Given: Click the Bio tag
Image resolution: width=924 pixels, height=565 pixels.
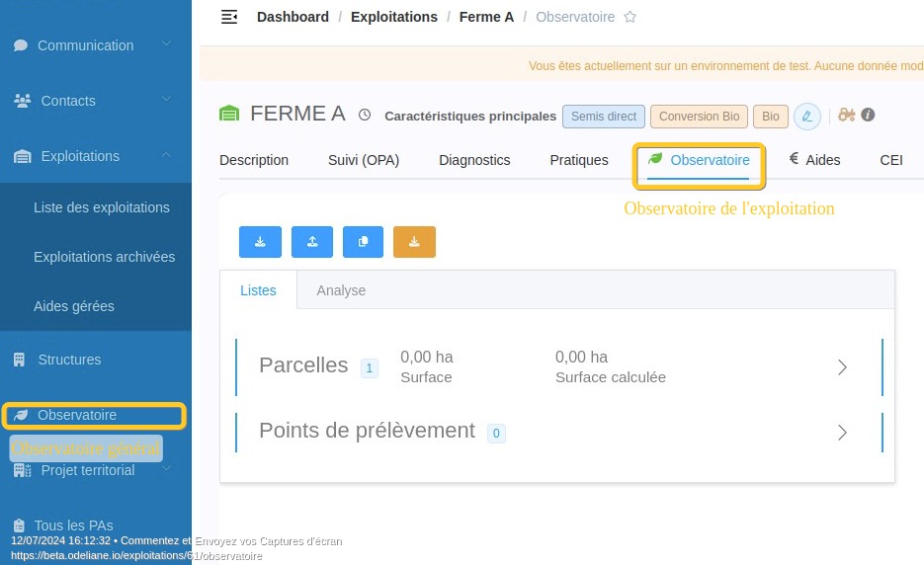Looking at the screenshot, I should [x=770, y=117].
